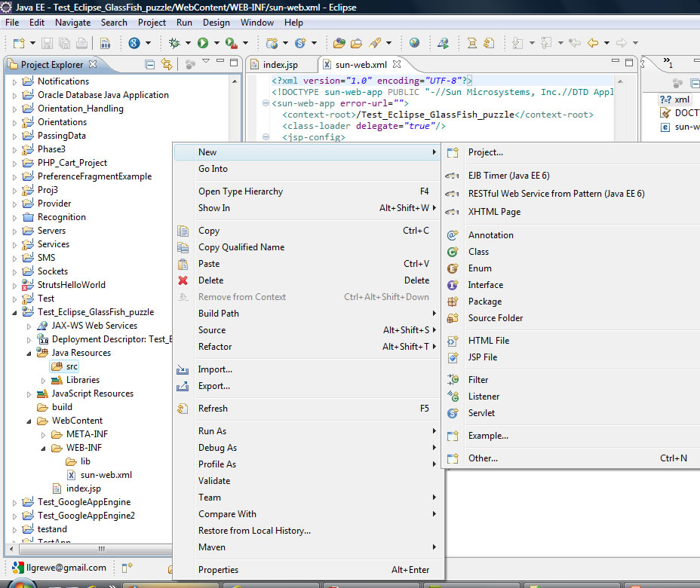Screen dimensions: 700x588
Task: Open the Web Browser globe toolbar icon
Action: tap(414, 43)
